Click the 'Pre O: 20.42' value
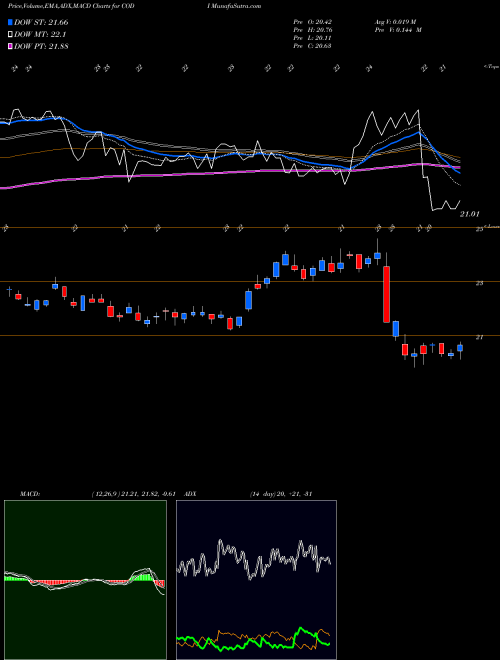The width and height of the screenshot is (500, 660). click(313, 22)
